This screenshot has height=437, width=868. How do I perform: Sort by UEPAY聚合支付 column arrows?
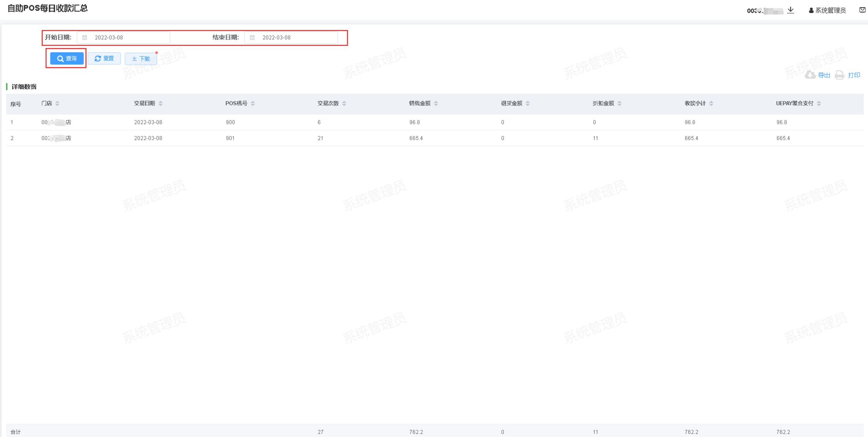point(819,103)
